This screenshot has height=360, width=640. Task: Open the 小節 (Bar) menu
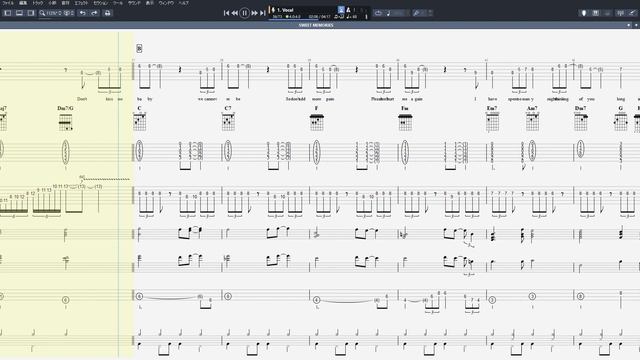(x=52, y=3)
